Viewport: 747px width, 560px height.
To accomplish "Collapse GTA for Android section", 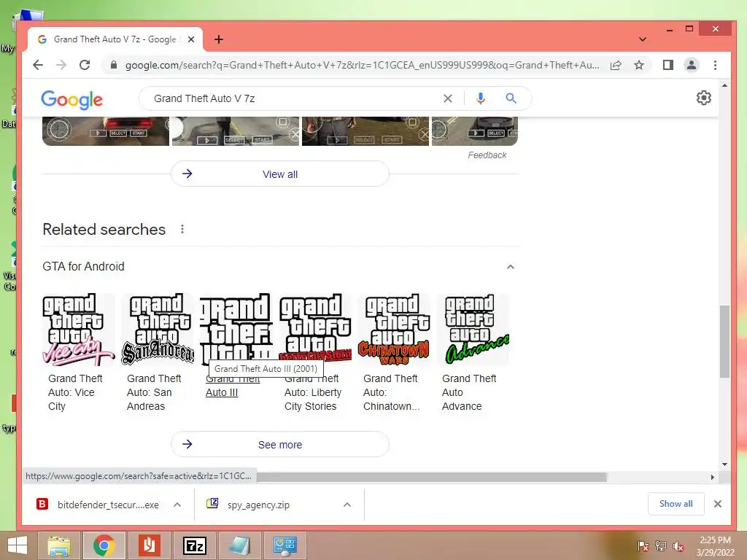I will coord(510,267).
